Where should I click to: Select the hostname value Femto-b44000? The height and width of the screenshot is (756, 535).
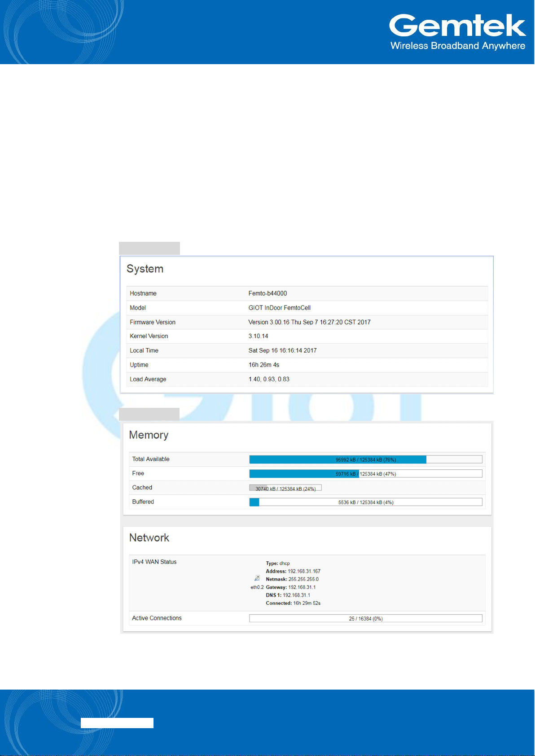point(267,293)
